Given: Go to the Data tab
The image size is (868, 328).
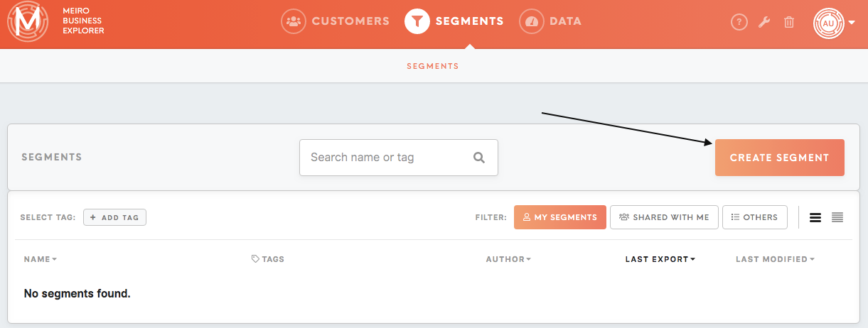Looking at the screenshot, I should point(550,21).
